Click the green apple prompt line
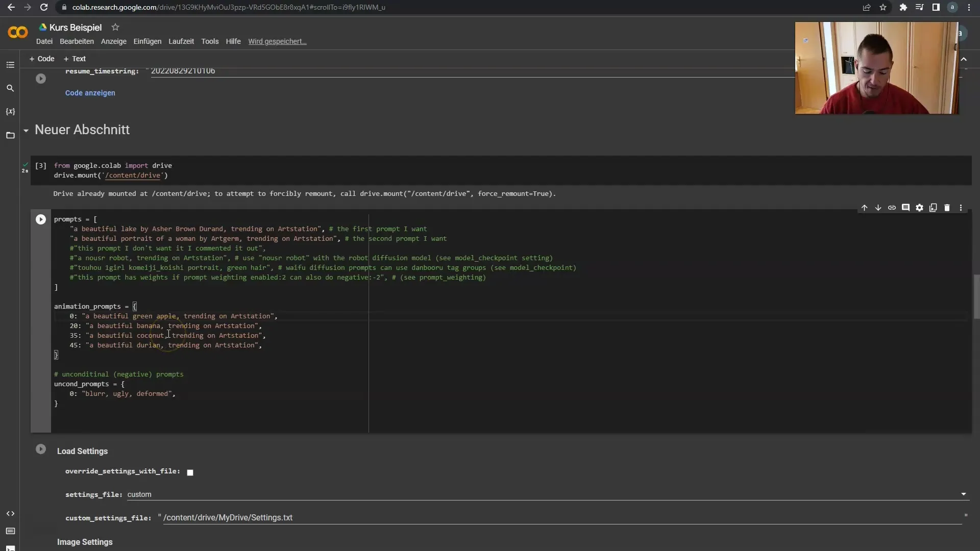This screenshot has height=551, width=980. 174,316
